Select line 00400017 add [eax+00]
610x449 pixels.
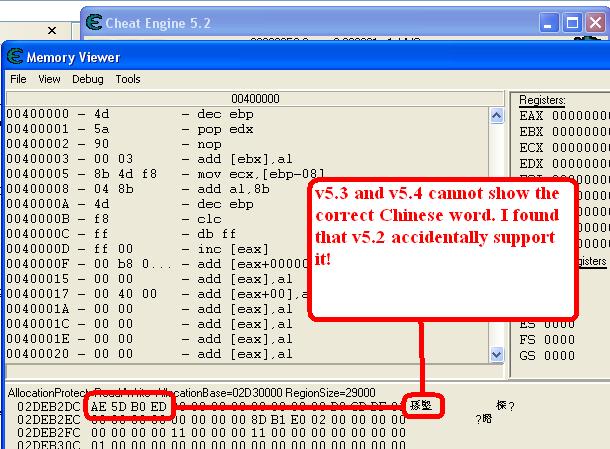[x=158, y=294]
